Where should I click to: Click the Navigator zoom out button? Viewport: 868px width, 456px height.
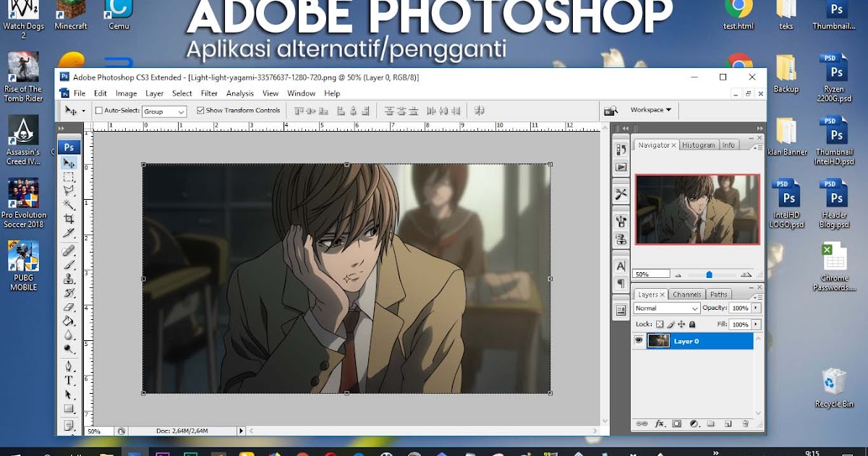[x=678, y=275]
